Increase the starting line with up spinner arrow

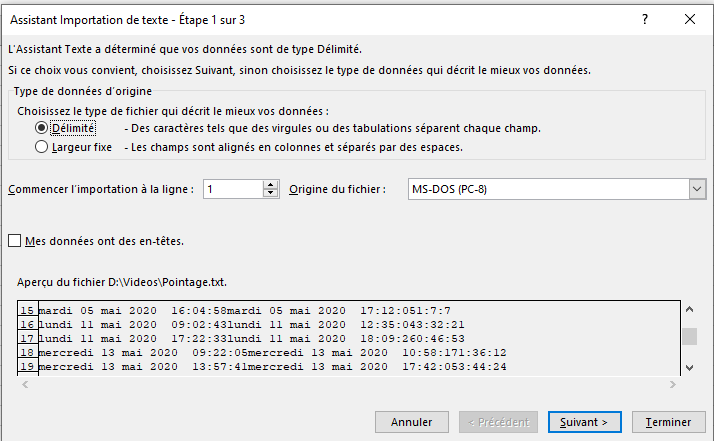click(x=271, y=185)
